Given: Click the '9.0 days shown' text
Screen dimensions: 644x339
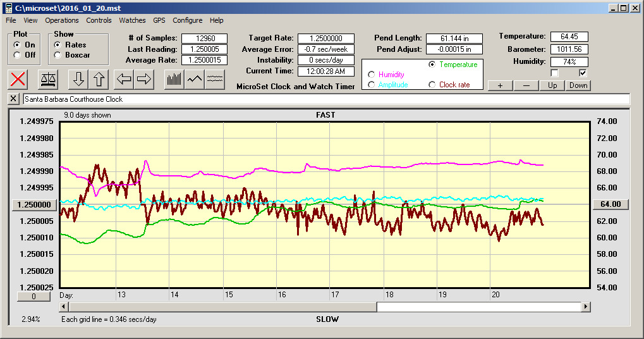Looking at the screenshot, I should tap(87, 115).
